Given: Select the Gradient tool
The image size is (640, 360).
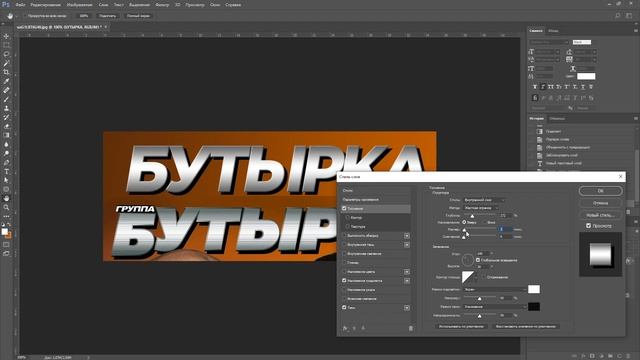Looking at the screenshot, I should click(6, 135).
